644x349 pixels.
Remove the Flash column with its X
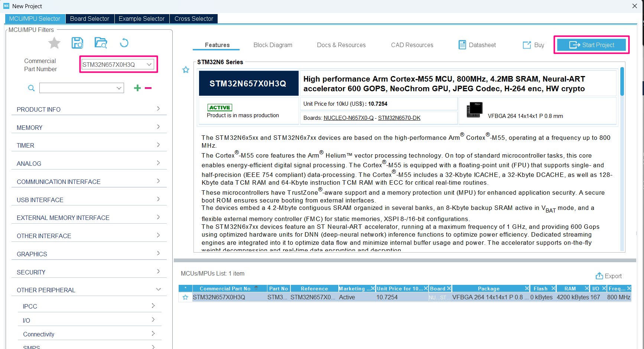[x=554, y=288]
